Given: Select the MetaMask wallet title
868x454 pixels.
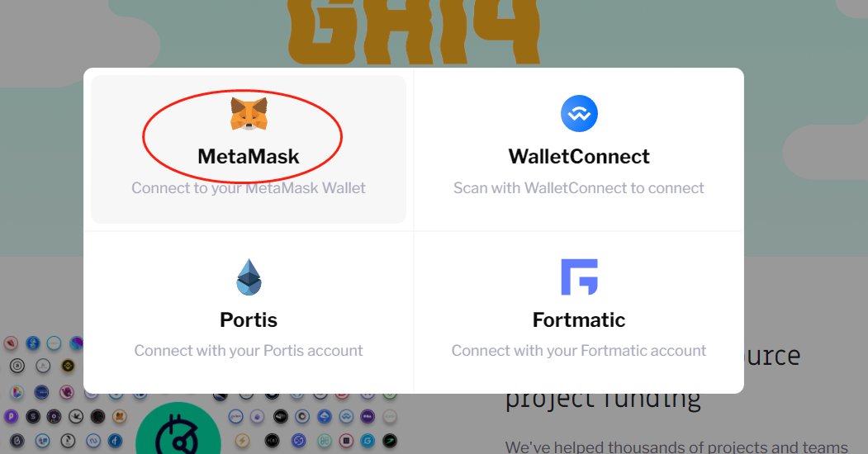Looking at the screenshot, I should (x=249, y=157).
